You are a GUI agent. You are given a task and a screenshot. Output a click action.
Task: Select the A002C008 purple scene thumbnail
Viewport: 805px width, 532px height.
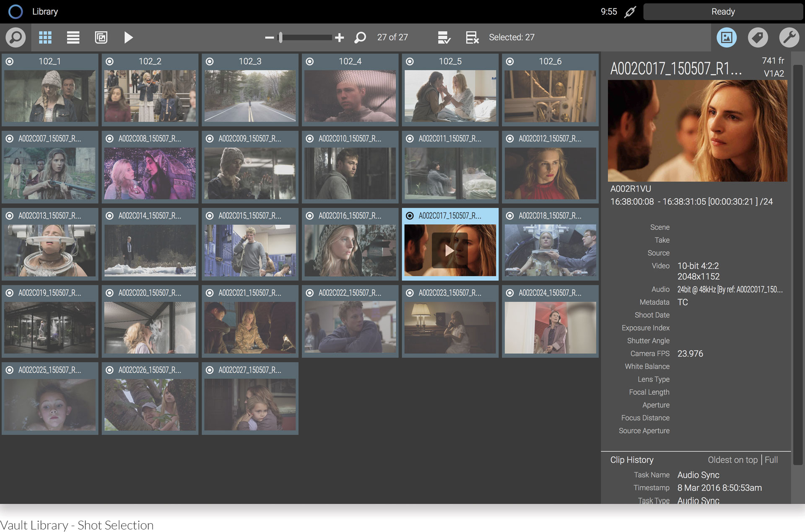[x=150, y=173]
